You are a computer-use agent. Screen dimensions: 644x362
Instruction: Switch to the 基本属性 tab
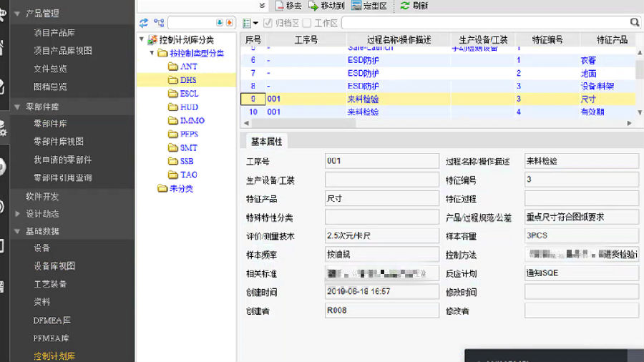pos(266,142)
